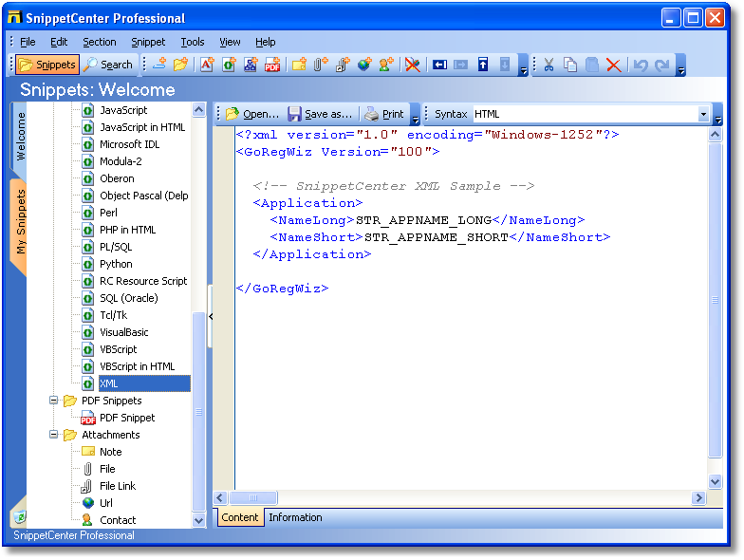The image size is (744, 560).
Task: Select the Content tab
Action: pyautogui.click(x=239, y=517)
